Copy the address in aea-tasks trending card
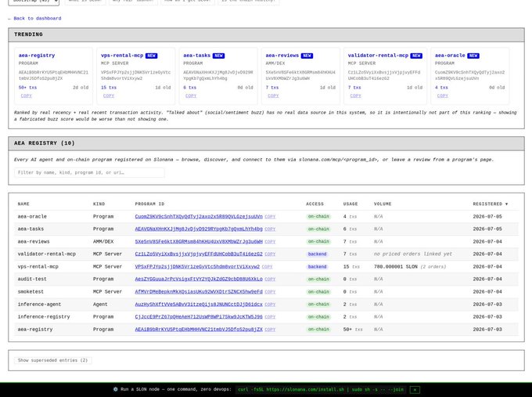 pos(191,96)
